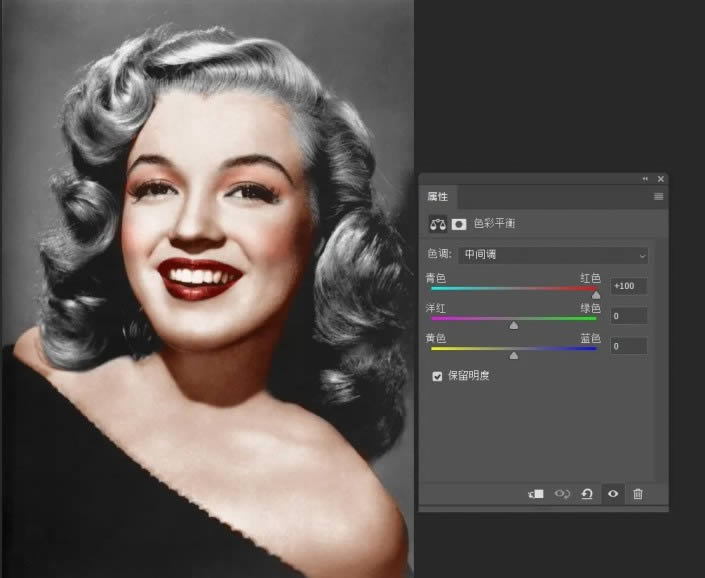
Task: Clip adjustment to layer below icon
Action: click(x=536, y=494)
